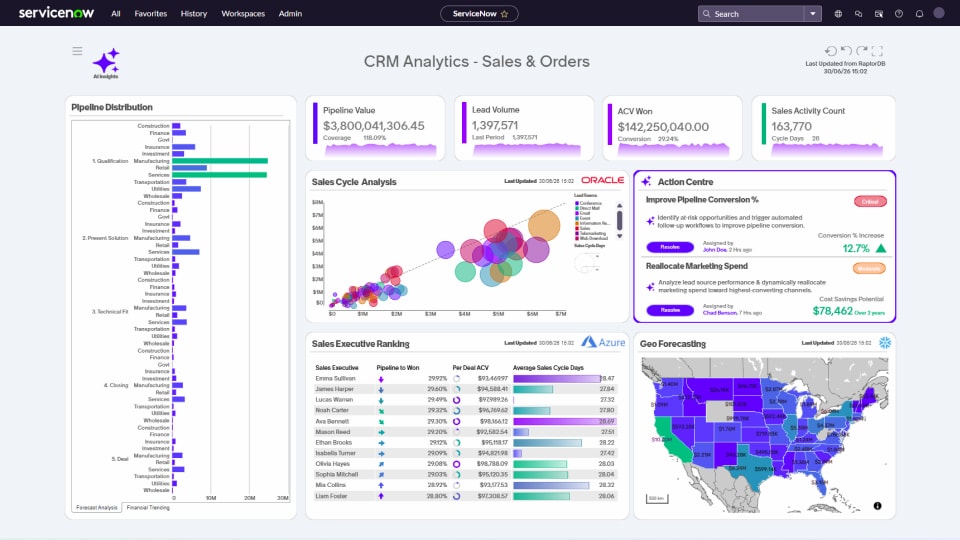Image resolution: width=960 pixels, height=540 pixels.
Task: Toggle the Conference lead source legend entry
Action: pyautogui.click(x=588, y=203)
